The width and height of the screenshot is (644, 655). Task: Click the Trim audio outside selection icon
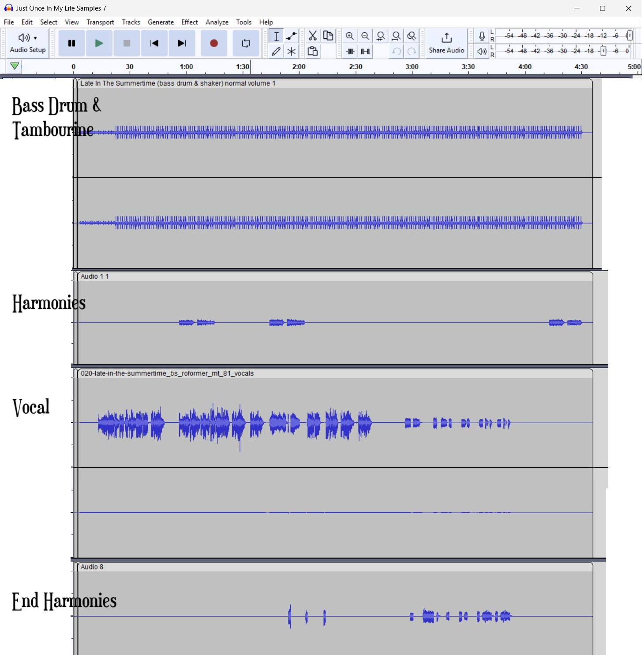[350, 51]
